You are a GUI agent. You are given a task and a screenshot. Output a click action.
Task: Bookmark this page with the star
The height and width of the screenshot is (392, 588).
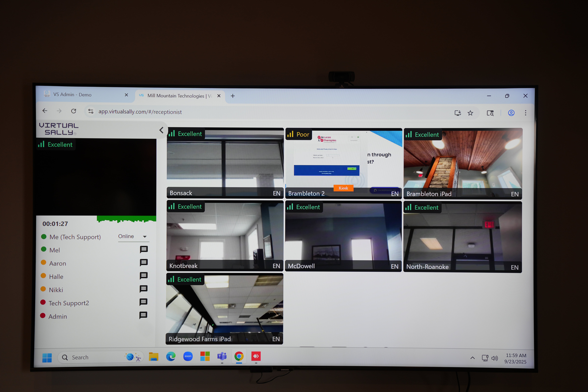[470, 113]
